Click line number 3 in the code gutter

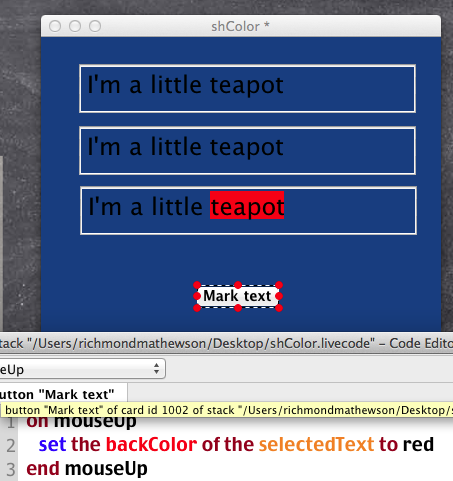(x=11, y=469)
